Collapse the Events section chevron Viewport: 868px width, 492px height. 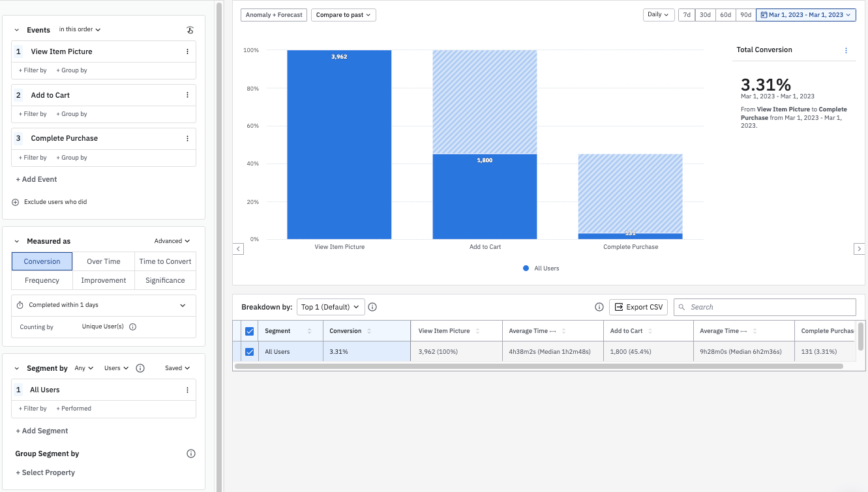point(17,30)
